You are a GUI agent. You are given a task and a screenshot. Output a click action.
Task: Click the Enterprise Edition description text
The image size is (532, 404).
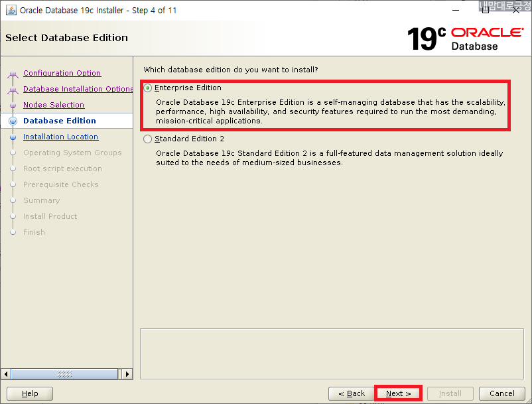(x=330, y=111)
